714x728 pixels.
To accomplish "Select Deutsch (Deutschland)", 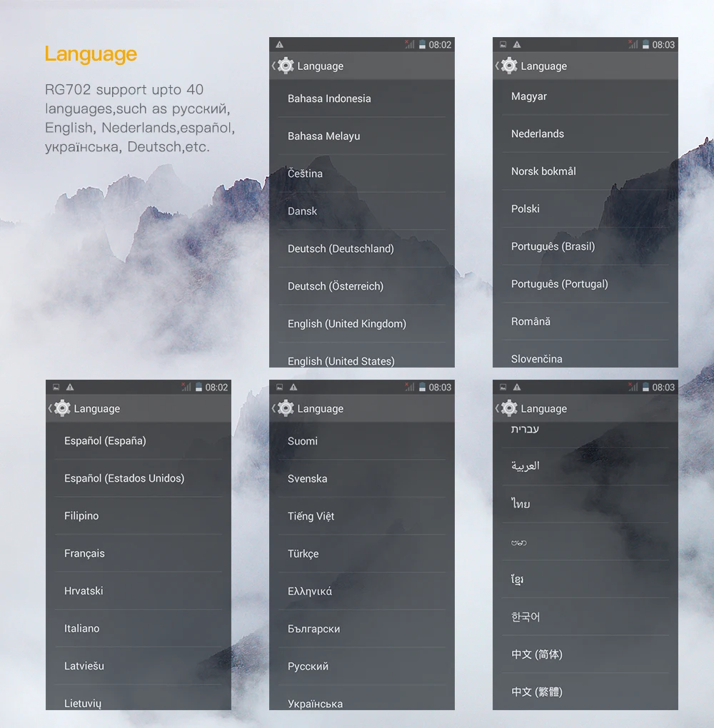I will click(x=362, y=249).
